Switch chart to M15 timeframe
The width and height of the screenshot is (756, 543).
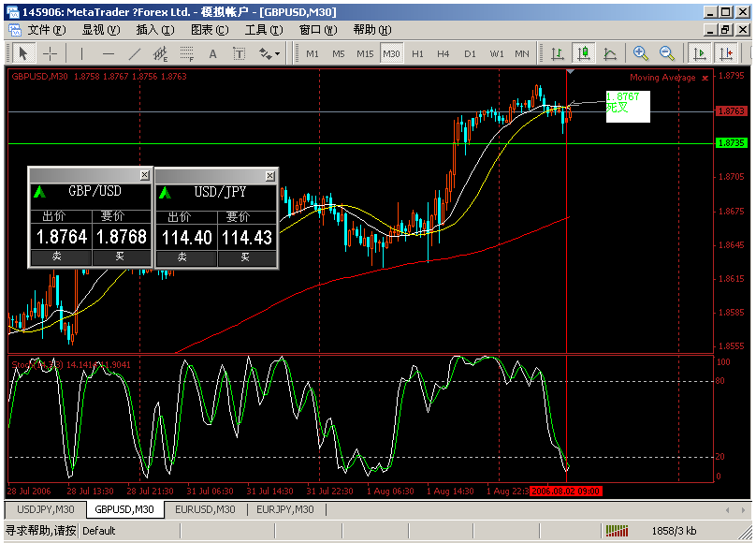pos(365,53)
